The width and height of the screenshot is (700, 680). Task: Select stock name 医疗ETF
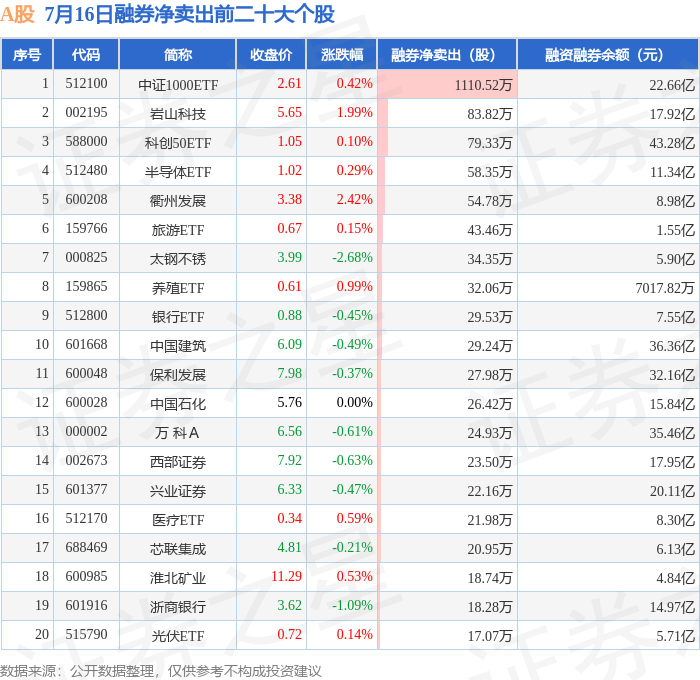point(178,520)
